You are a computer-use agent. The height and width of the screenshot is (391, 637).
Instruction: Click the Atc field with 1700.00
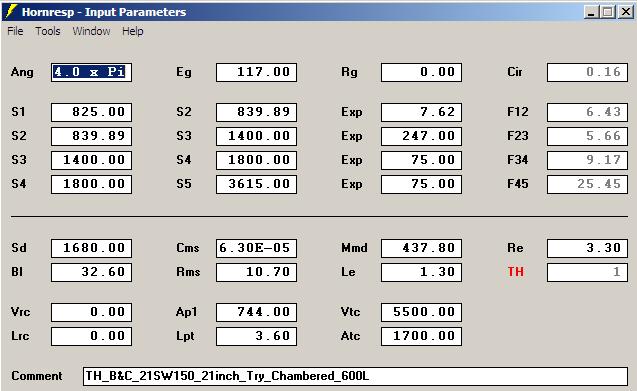tap(421, 337)
